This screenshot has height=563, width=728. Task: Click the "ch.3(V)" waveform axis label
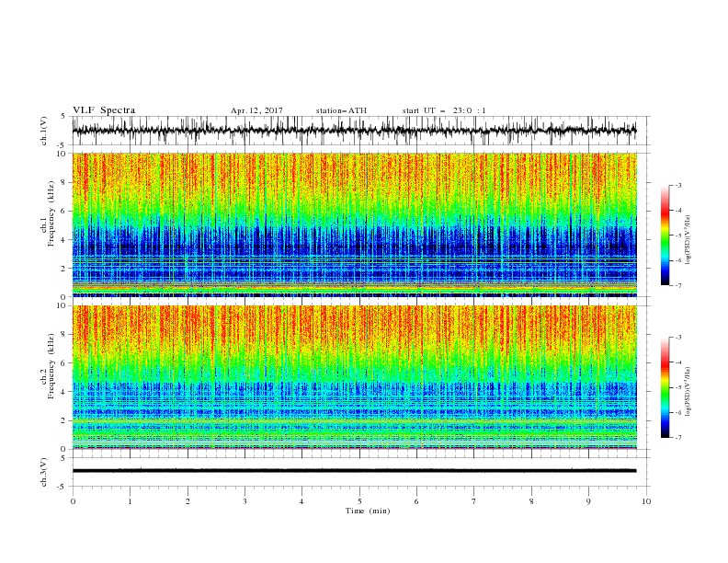coord(44,472)
